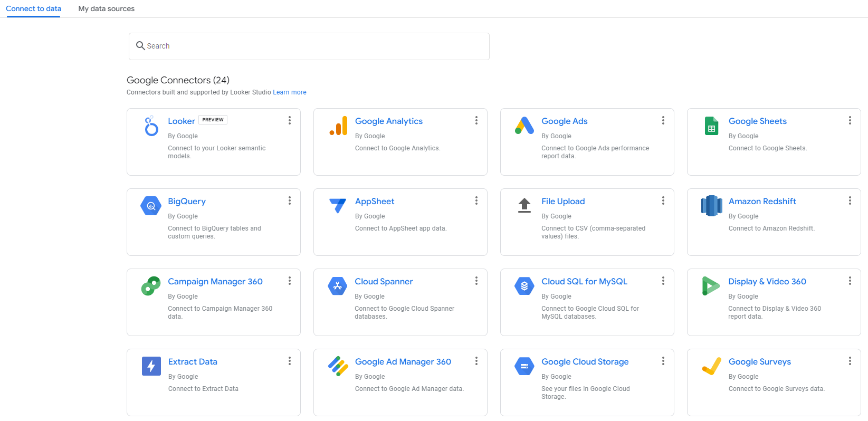This screenshot has height=421, width=868.
Task: Open Display & Video 360 card menu
Action: (850, 281)
